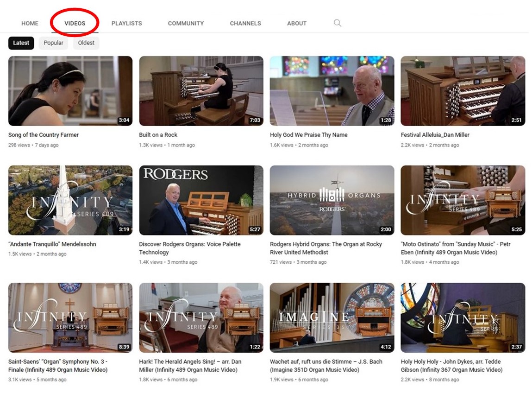Click the 3:04 duration badge
This screenshot has width=532, height=393.
click(x=124, y=120)
